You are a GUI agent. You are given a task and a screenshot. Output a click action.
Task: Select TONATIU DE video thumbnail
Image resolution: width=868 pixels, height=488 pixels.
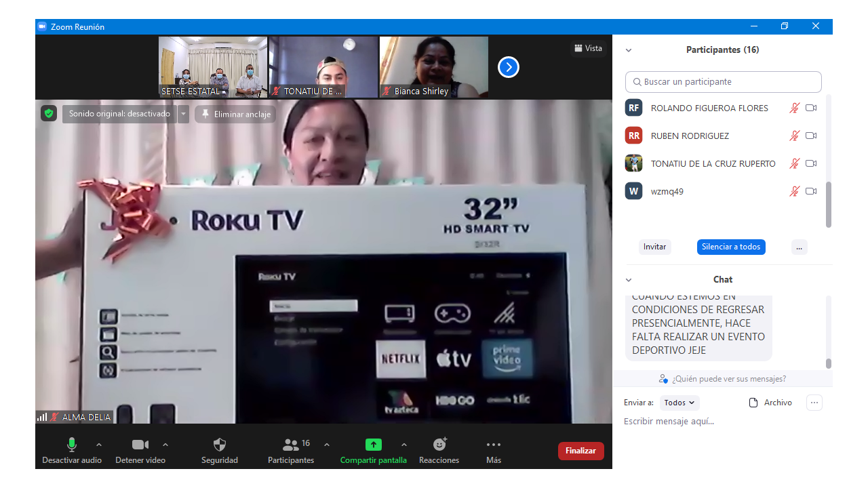[x=323, y=67]
